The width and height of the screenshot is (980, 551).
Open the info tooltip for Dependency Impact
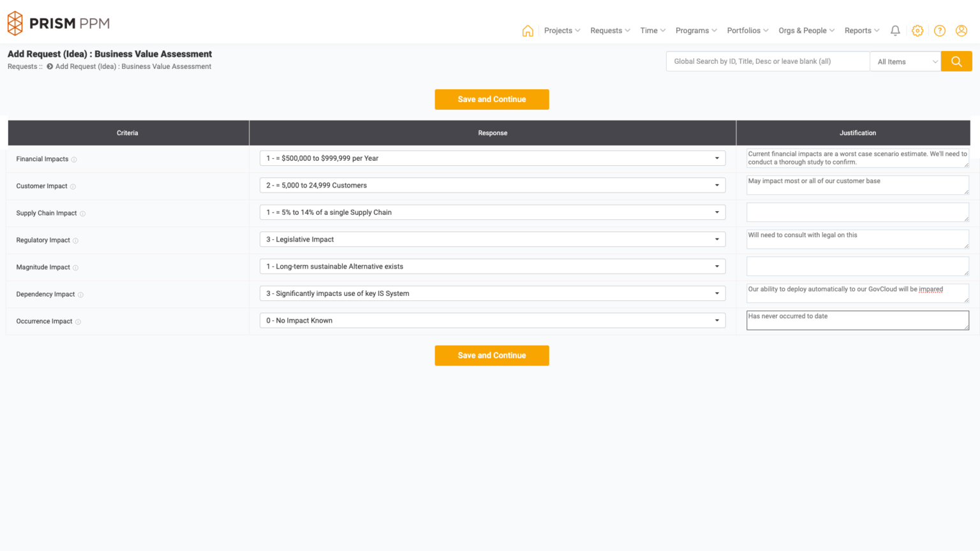tap(80, 295)
